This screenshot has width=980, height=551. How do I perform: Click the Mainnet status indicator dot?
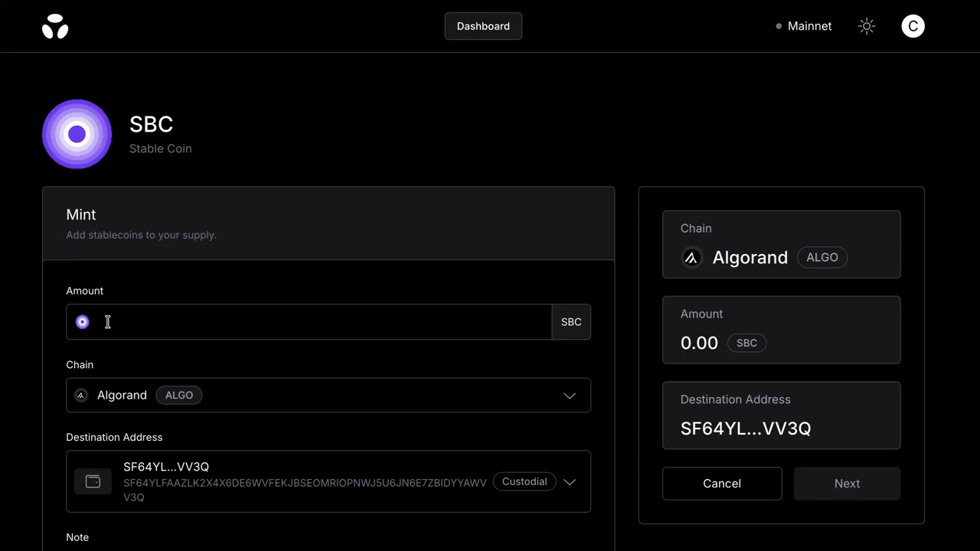click(778, 26)
